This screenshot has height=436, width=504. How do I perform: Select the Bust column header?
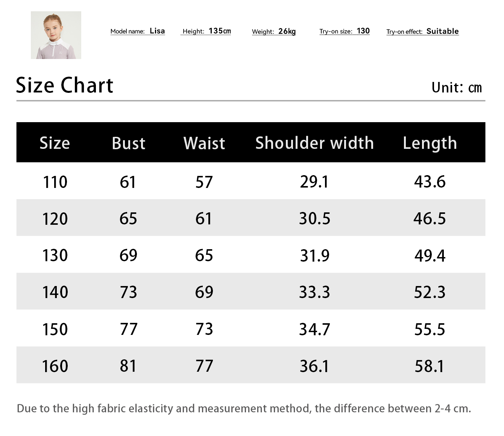point(129,143)
